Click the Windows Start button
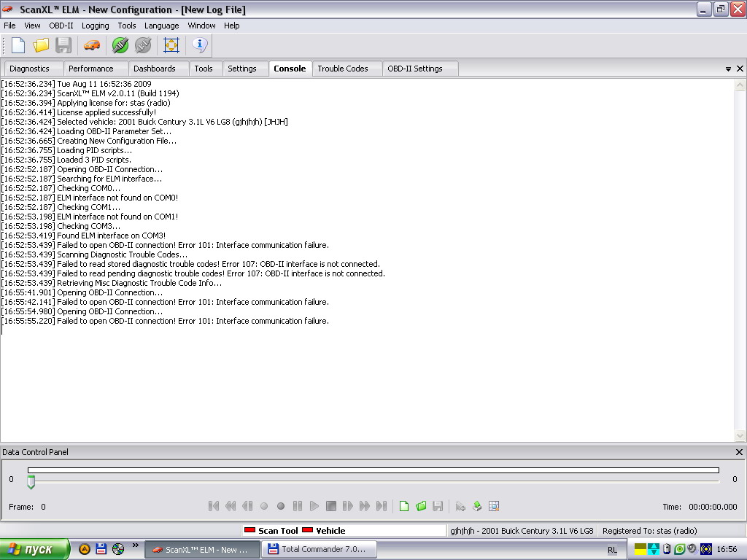 pos(34,550)
